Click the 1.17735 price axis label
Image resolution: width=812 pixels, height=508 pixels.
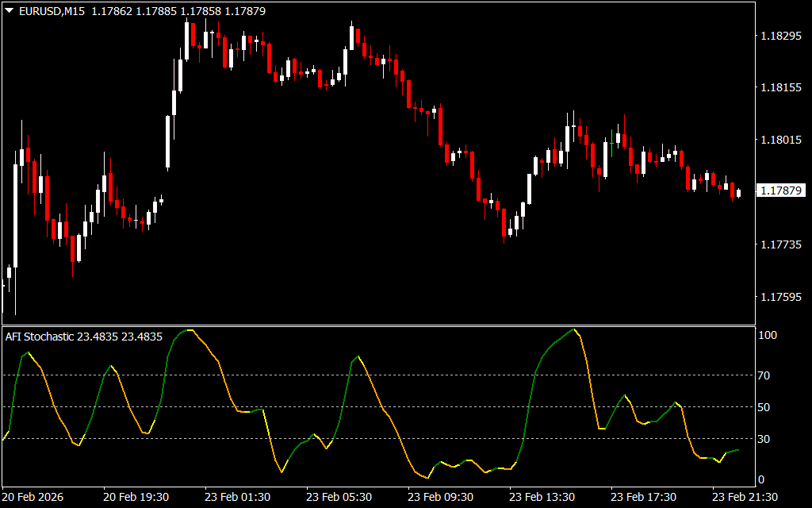(779, 245)
